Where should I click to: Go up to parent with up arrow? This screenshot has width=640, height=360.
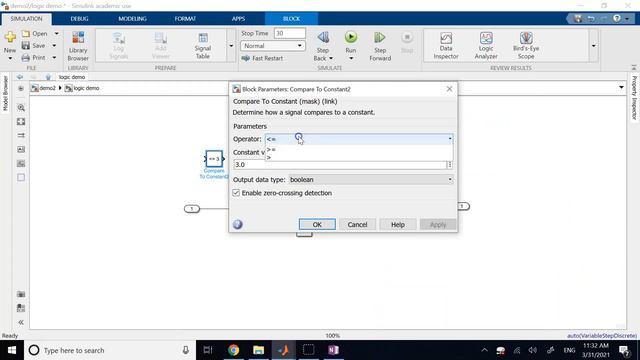pyautogui.click(x=48, y=77)
